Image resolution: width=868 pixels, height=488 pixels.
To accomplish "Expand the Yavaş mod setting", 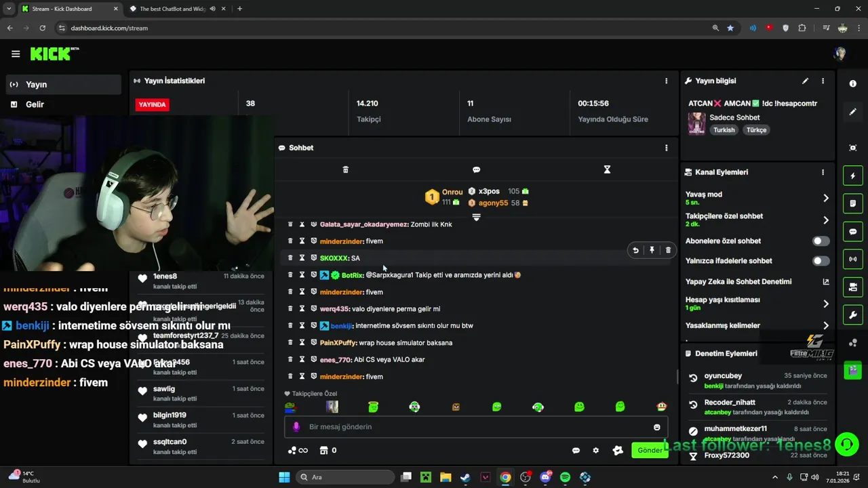I will tap(826, 198).
